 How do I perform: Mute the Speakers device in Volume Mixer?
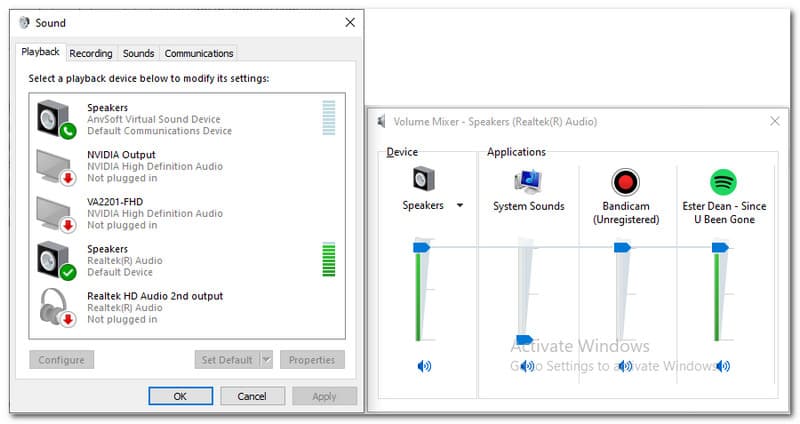click(x=424, y=366)
